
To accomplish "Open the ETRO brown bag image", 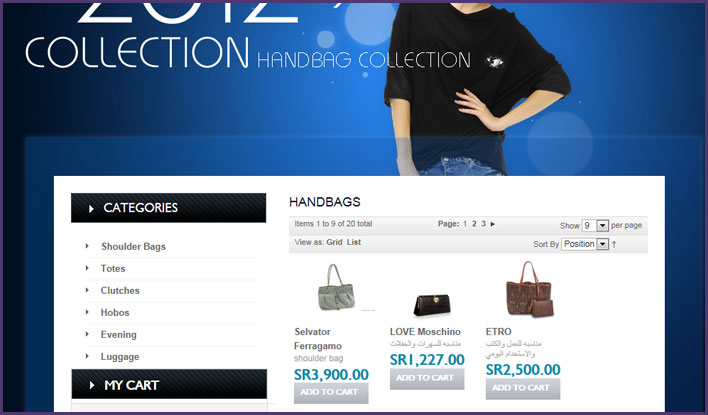I will point(529,289).
